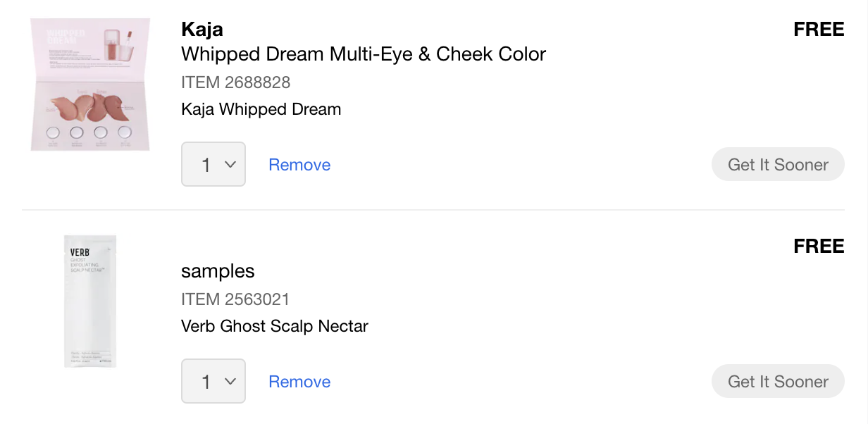868x424 pixels.
Task: Select item number 2563021 text
Action: pyautogui.click(x=235, y=299)
